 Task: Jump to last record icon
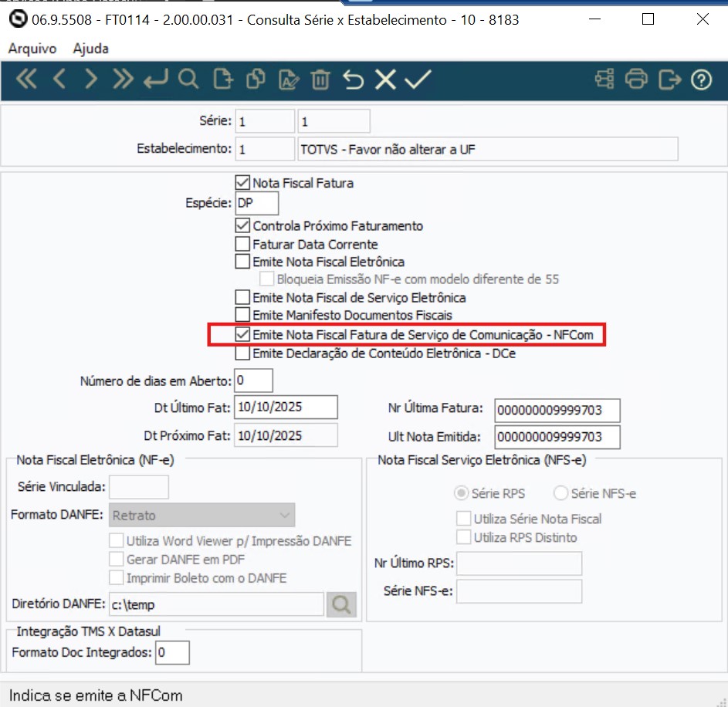pos(123,79)
